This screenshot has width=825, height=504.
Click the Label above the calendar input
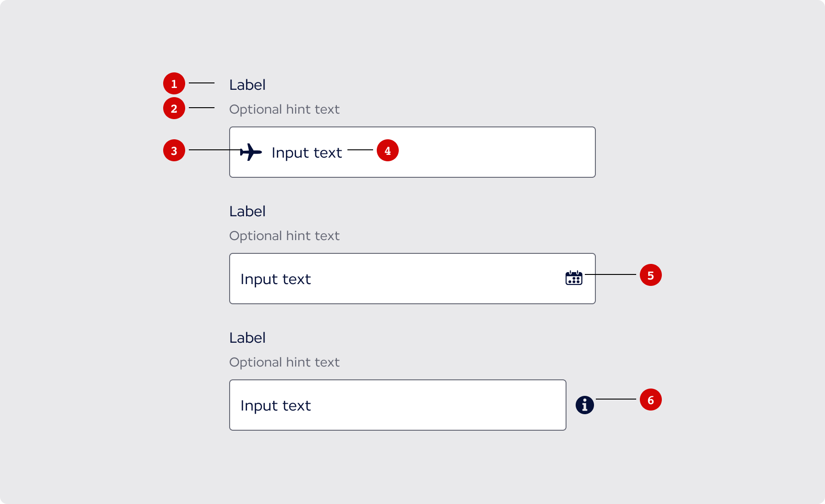point(247,211)
